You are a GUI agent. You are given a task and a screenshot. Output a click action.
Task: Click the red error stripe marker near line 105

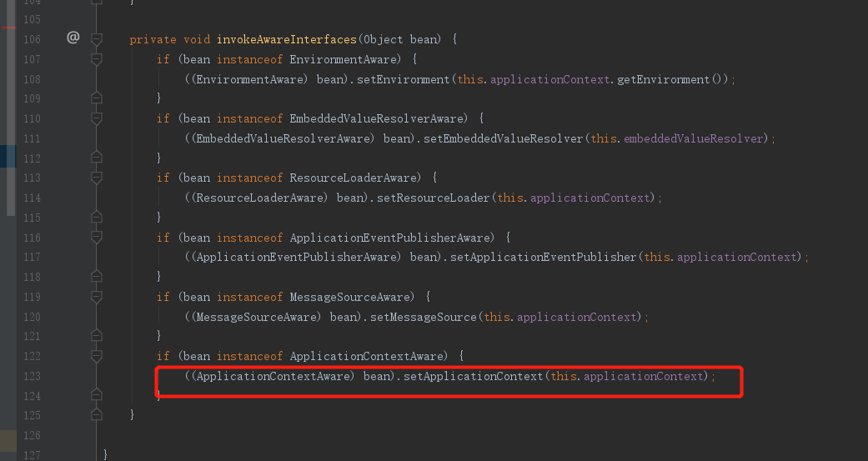coord(9,28)
